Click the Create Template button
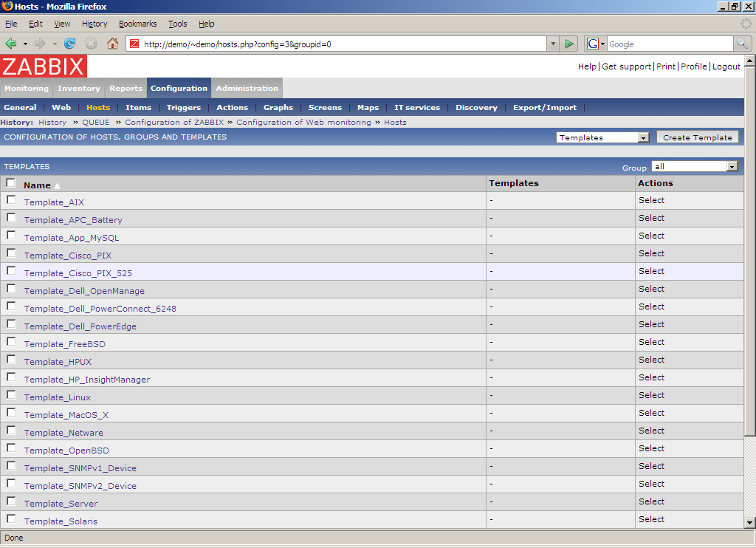Image resolution: width=756 pixels, height=548 pixels. (x=697, y=137)
